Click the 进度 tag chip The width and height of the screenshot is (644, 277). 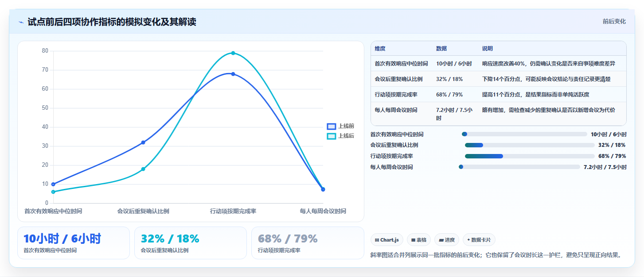[447, 240]
